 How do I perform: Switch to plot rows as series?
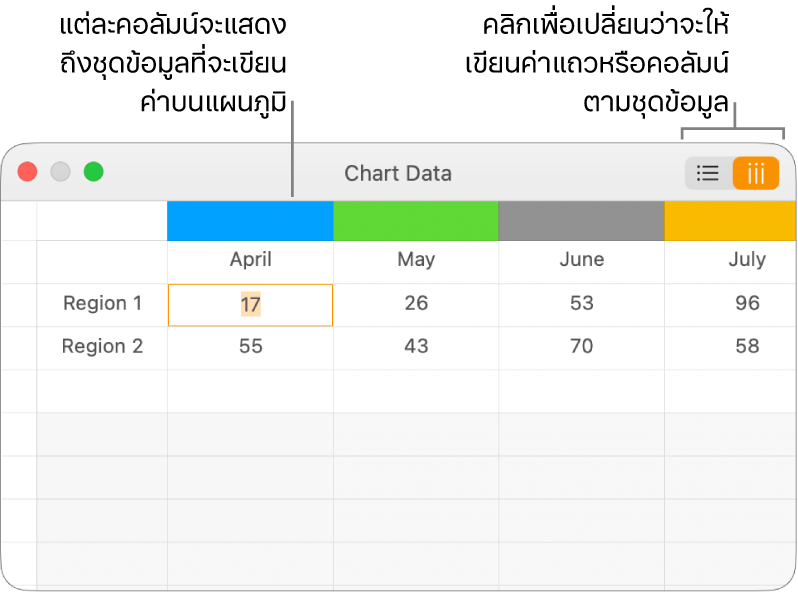pyautogui.click(x=708, y=173)
